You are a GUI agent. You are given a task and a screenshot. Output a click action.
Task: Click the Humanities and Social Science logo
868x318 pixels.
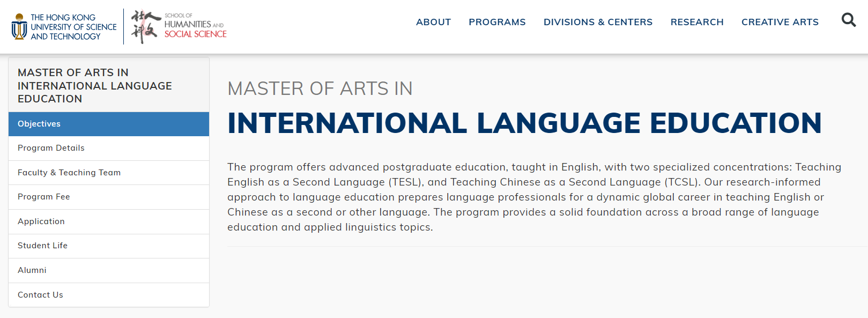179,26
